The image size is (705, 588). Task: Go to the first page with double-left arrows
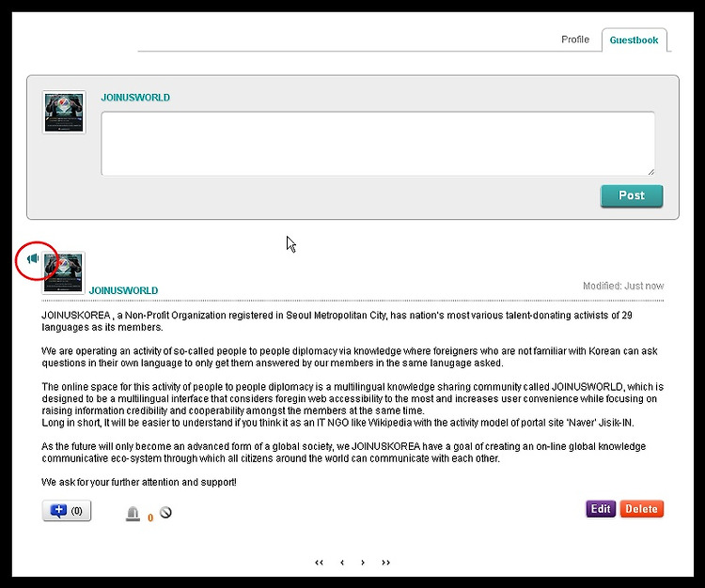pyautogui.click(x=320, y=563)
